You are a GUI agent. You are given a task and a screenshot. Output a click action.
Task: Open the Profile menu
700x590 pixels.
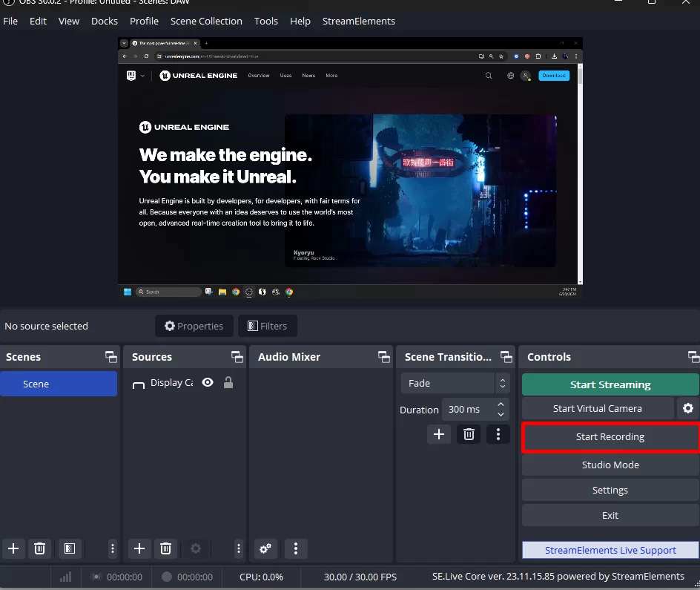144,21
